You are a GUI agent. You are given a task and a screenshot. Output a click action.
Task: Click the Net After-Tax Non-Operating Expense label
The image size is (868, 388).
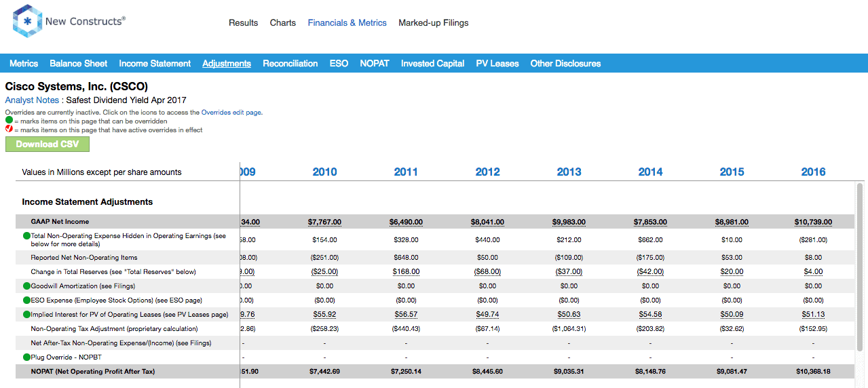(121, 343)
